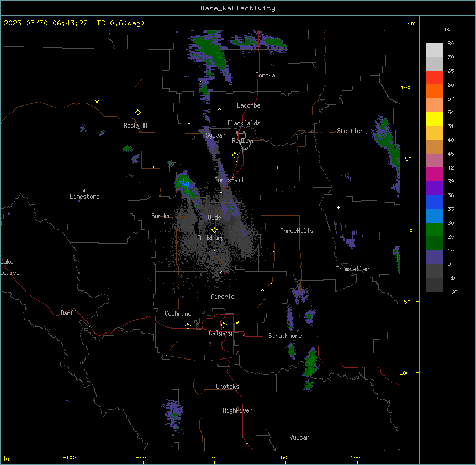Screen dimensions: 476x465
Task: Click the white asterisk marker east of Innisfail
Action: [277, 167]
